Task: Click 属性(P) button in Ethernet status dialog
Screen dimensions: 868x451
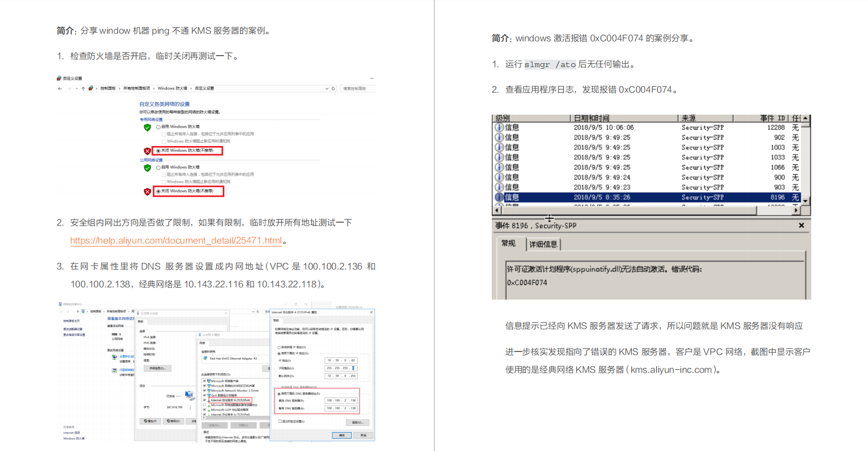Action: (x=150, y=421)
